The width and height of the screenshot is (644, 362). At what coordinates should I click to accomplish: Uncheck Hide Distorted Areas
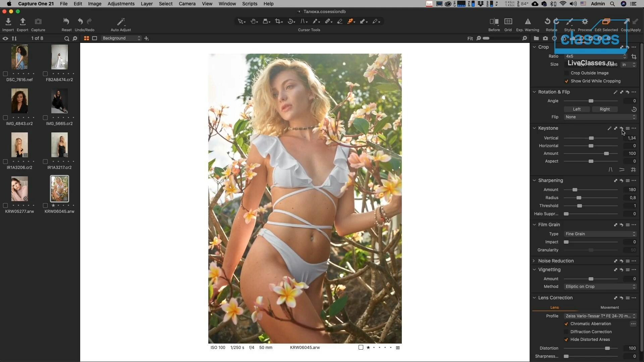pos(566,340)
